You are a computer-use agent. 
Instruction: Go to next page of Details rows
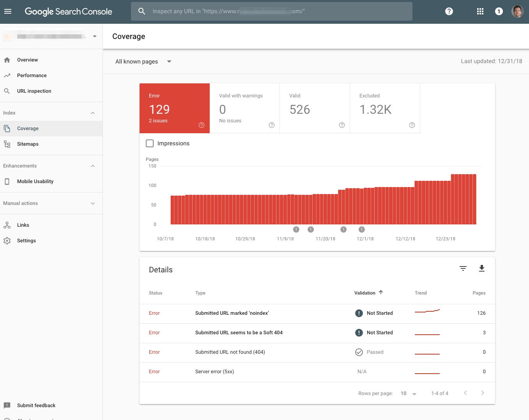[483, 393]
